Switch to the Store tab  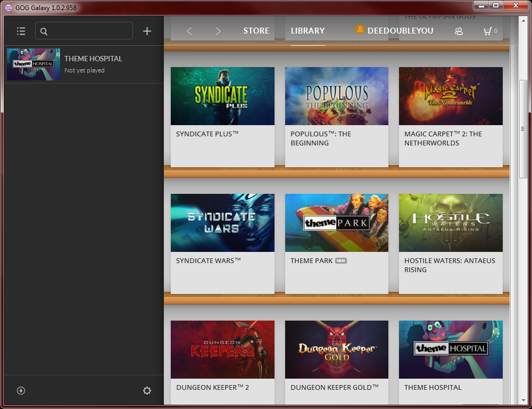tap(256, 31)
